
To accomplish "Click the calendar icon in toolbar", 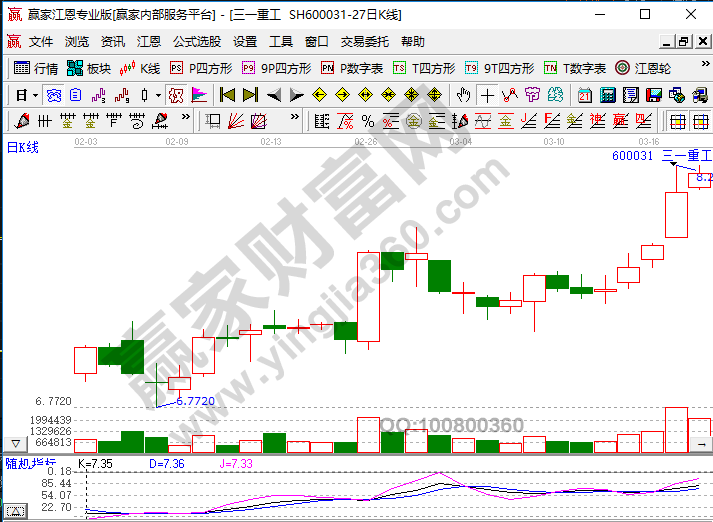I will point(585,95).
